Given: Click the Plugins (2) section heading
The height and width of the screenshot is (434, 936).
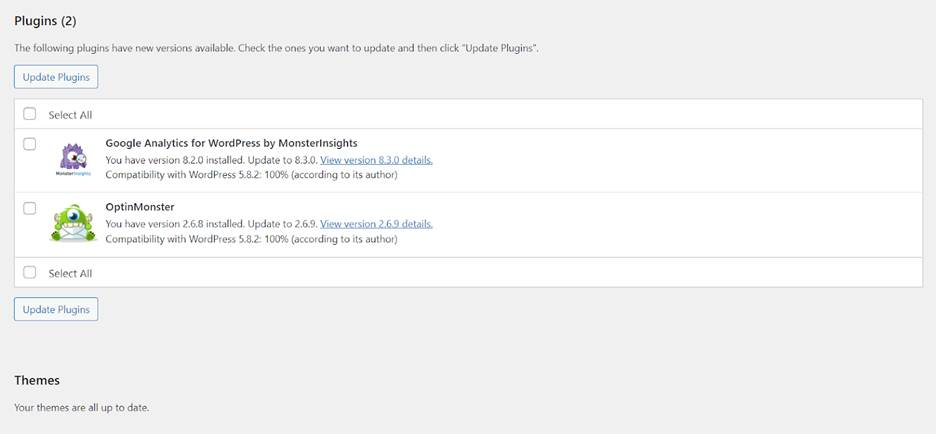Looking at the screenshot, I should pyautogui.click(x=45, y=20).
